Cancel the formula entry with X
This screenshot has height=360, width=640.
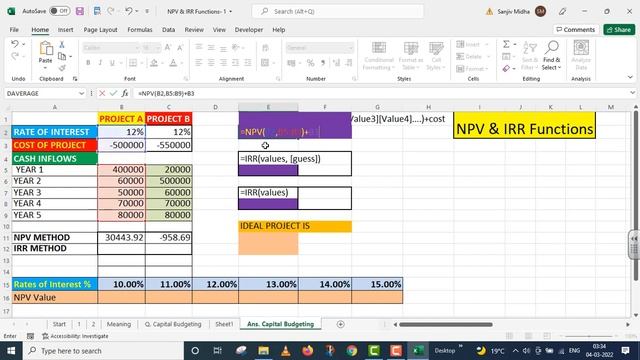(x=102, y=93)
